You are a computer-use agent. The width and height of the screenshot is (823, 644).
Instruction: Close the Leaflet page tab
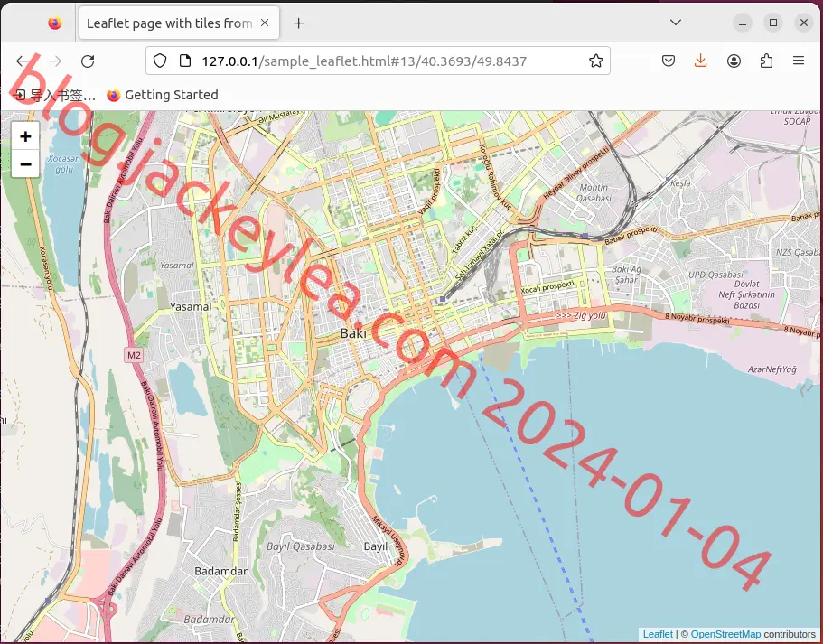[x=265, y=23]
